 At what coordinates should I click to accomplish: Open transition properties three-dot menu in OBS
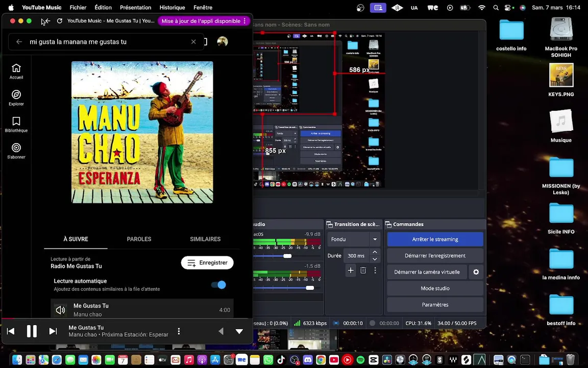tap(375, 270)
